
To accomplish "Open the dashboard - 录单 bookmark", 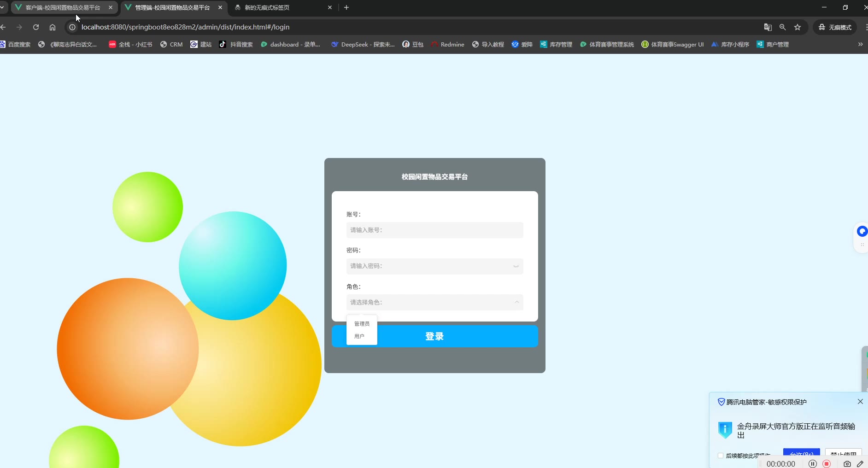I will [290, 44].
